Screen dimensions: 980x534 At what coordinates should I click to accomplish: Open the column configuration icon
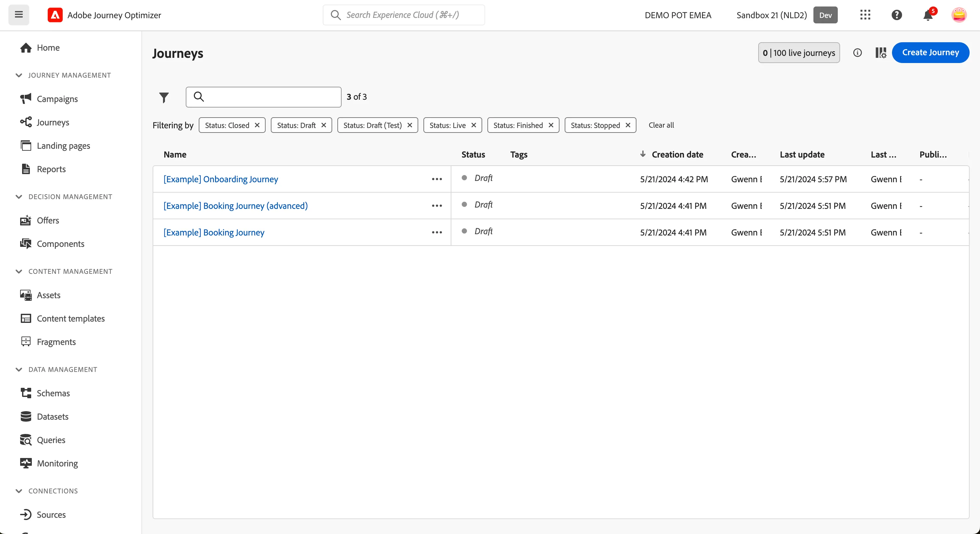point(881,53)
